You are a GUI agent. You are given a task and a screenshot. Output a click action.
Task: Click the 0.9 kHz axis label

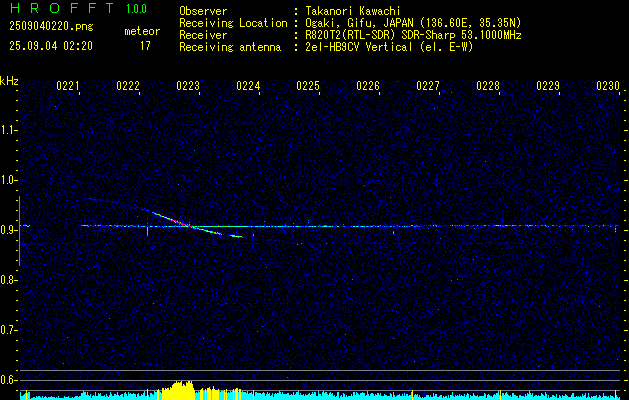[8, 230]
